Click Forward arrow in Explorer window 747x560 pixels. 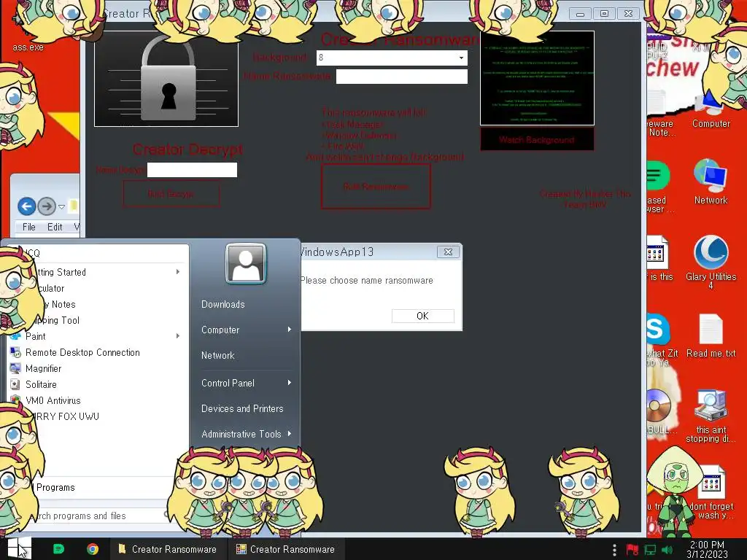47,206
